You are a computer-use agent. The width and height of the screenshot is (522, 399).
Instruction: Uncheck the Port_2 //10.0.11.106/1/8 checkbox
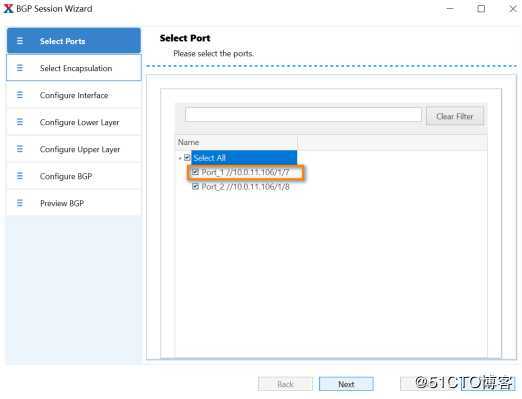click(195, 187)
